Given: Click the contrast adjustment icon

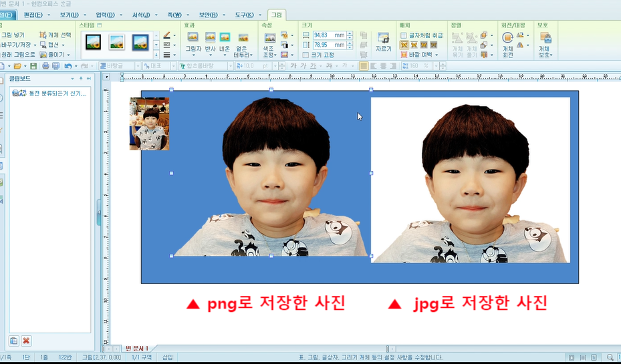Looking at the screenshot, I should pyautogui.click(x=285, y=45).
